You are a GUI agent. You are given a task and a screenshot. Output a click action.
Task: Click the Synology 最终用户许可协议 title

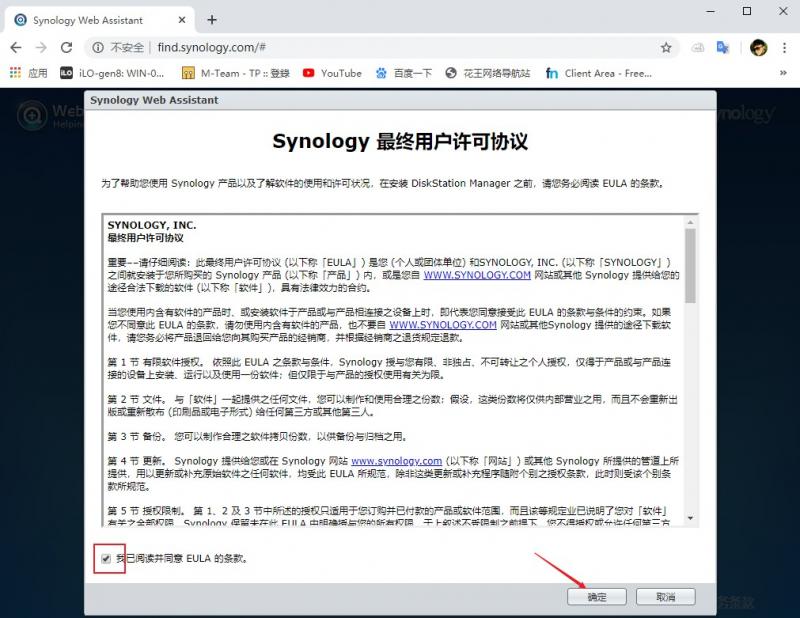[x=400, y=141]
